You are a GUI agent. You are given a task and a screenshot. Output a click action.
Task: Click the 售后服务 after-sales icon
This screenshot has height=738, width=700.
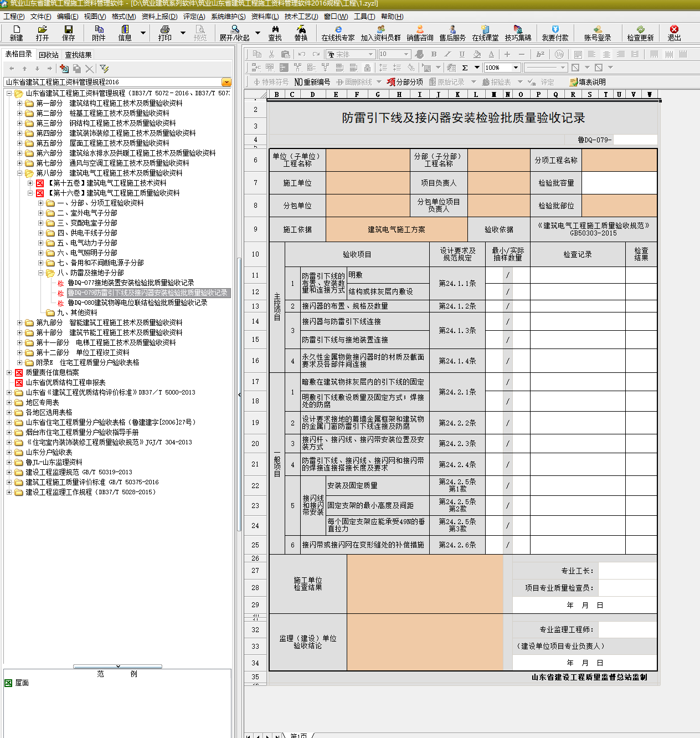pos(452,33)
